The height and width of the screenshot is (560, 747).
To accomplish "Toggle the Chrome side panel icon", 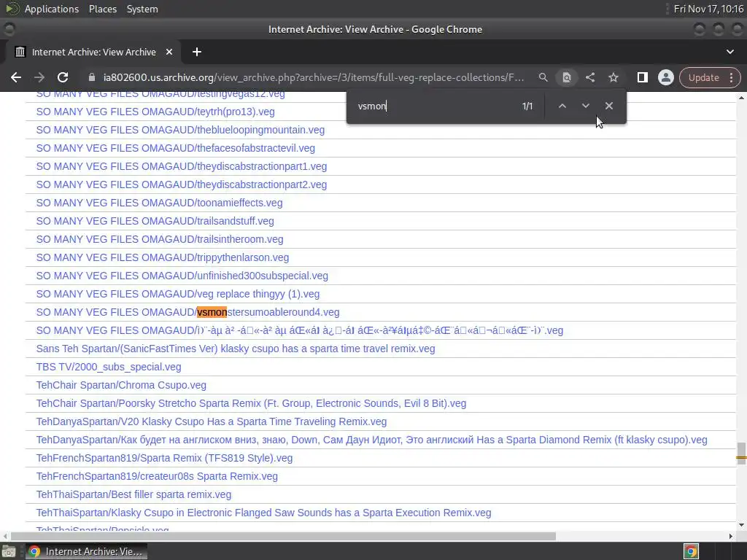I will (642, 77).
